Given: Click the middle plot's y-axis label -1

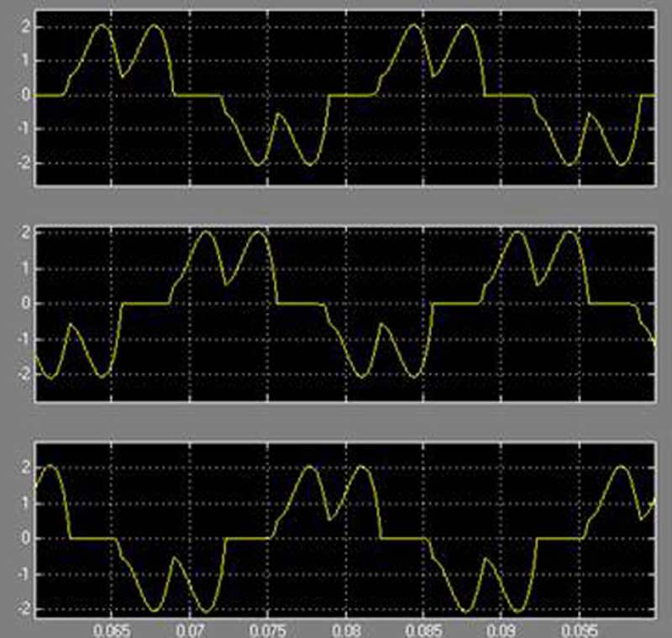Looking at the screenshot, I should pyautogui.click(x=24, y=340).
